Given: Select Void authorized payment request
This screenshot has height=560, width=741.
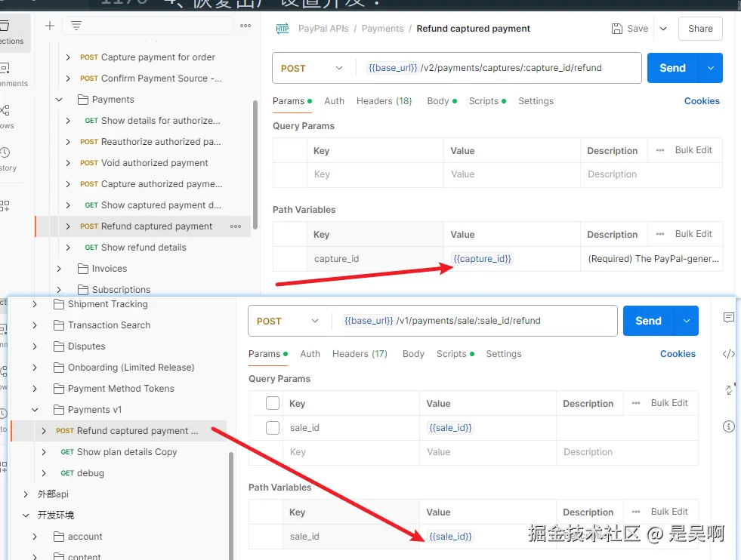Looking at the screenshot, I should [x=144, y=163].
